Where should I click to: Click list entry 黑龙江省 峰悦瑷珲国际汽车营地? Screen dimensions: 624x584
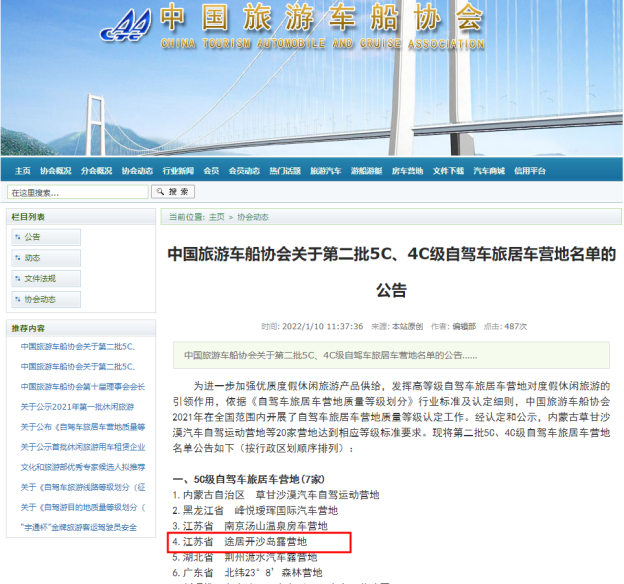(x=255, y=510)
